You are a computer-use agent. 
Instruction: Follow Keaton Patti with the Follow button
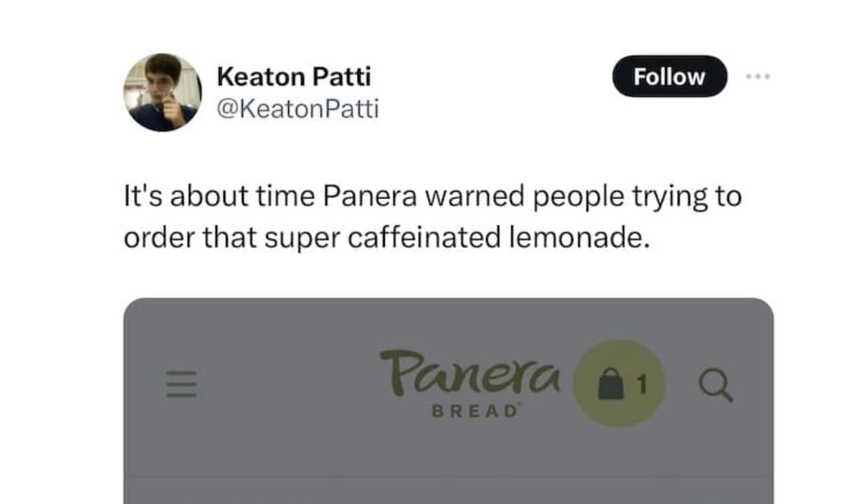(669, 76)
